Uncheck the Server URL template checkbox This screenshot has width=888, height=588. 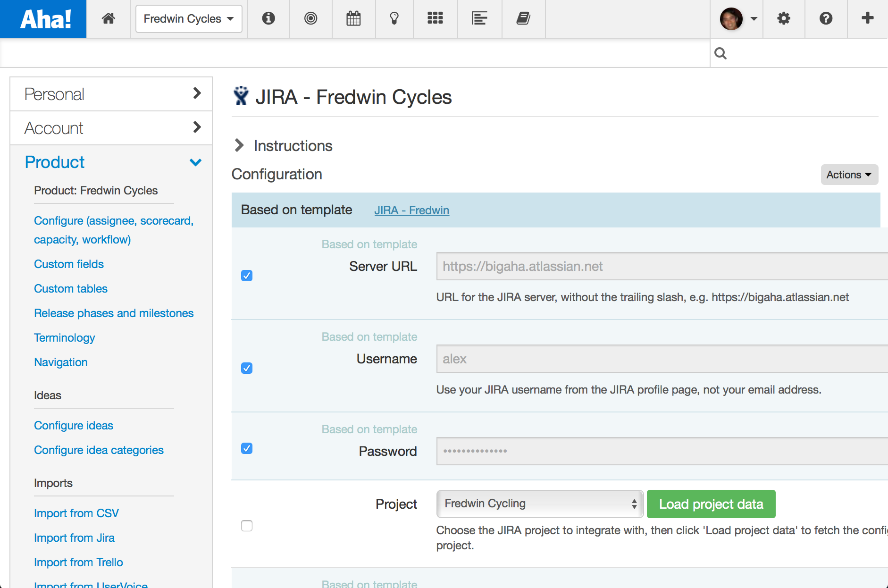pyautogui.click(x=247, y=276)
